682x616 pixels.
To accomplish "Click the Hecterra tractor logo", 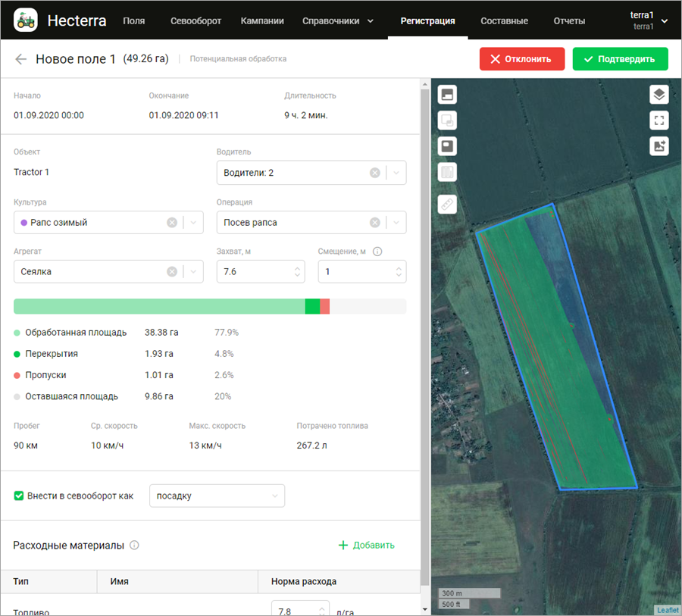I will 26,20.
